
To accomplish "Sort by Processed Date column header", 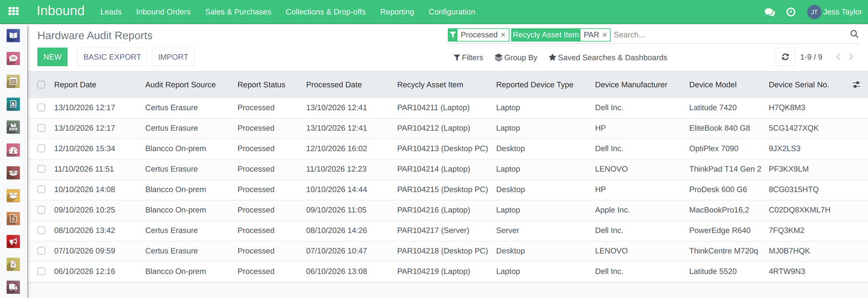I will point(334,85).
